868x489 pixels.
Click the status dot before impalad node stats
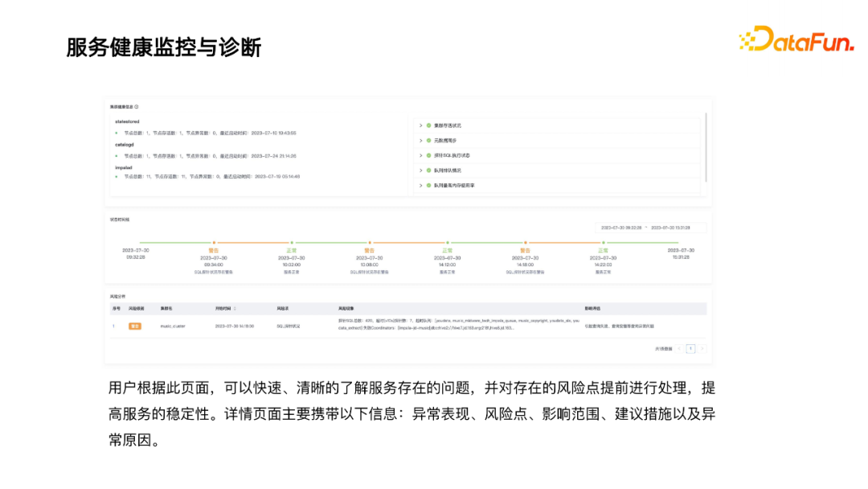[117, 175]
